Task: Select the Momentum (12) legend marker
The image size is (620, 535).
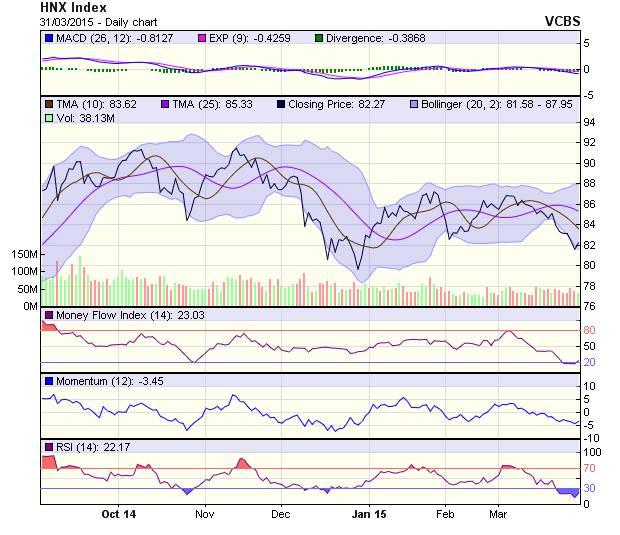Action: [x=48, y=381]
